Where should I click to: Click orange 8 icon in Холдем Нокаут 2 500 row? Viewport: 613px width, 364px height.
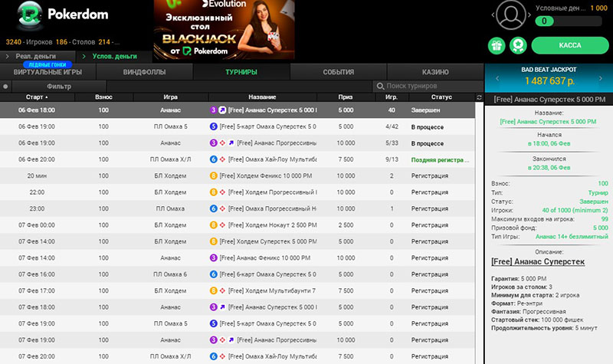pyautogui.click(x=214, y=225)
